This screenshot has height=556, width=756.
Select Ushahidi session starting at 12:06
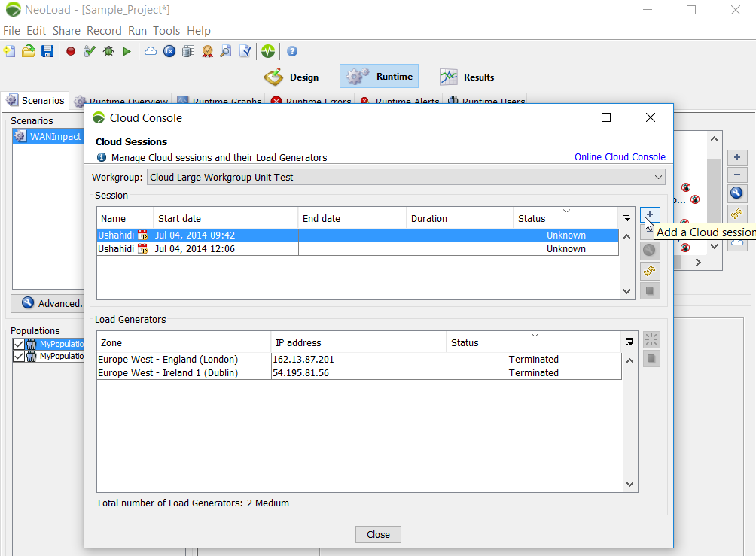click(358, 248)
